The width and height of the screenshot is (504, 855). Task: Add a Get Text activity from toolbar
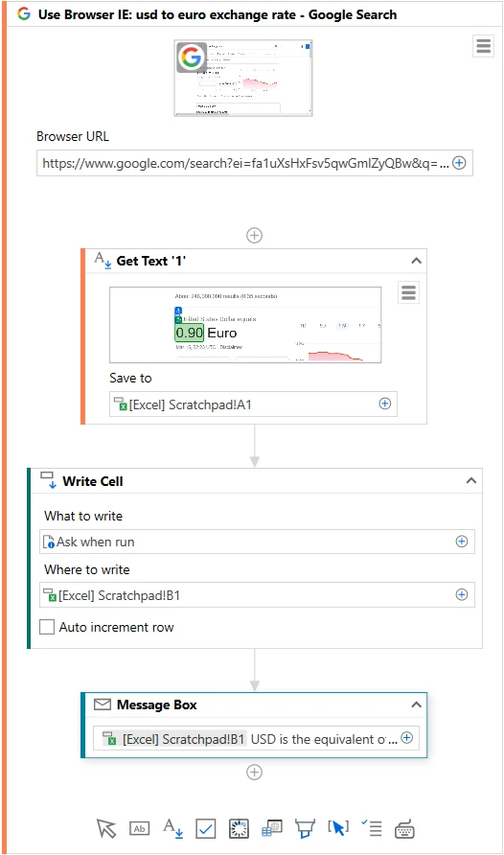coord(172,828)
